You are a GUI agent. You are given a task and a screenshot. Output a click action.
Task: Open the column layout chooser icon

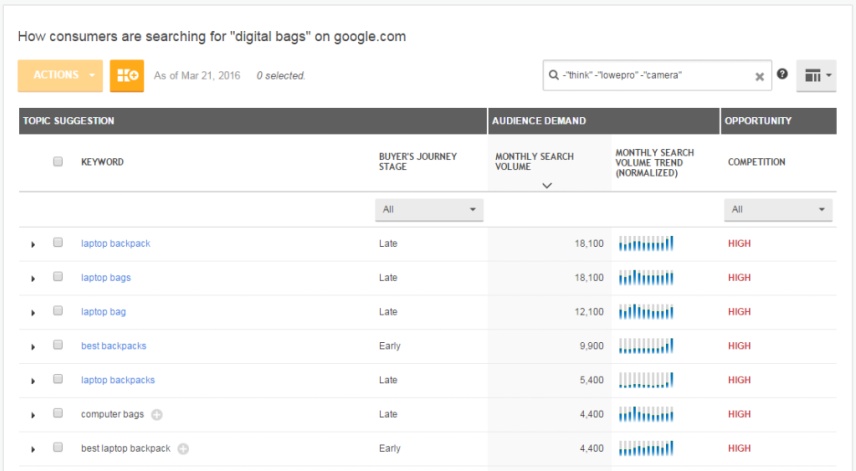coord(816,75)
